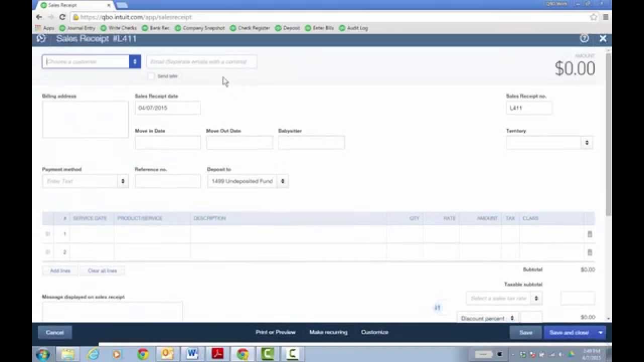644x362 pixels.
Task: Click the Sales Receipt no. field
Action: 529,108
